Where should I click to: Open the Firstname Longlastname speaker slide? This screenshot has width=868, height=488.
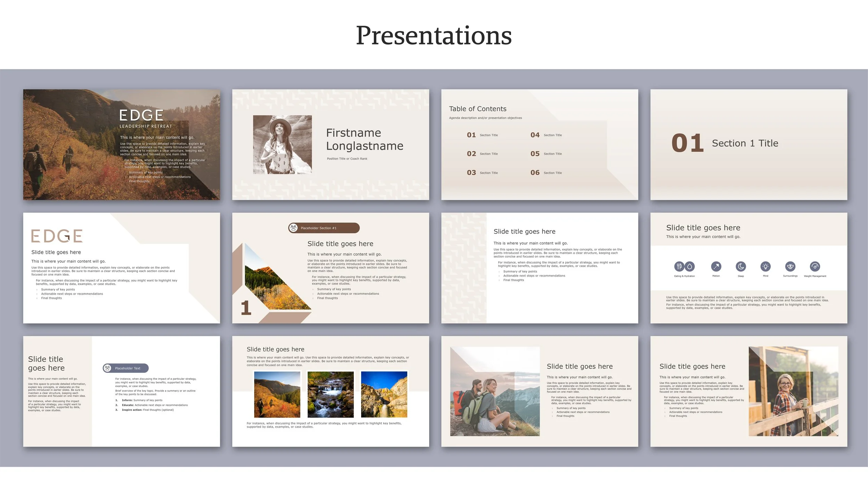click(365, 139)
